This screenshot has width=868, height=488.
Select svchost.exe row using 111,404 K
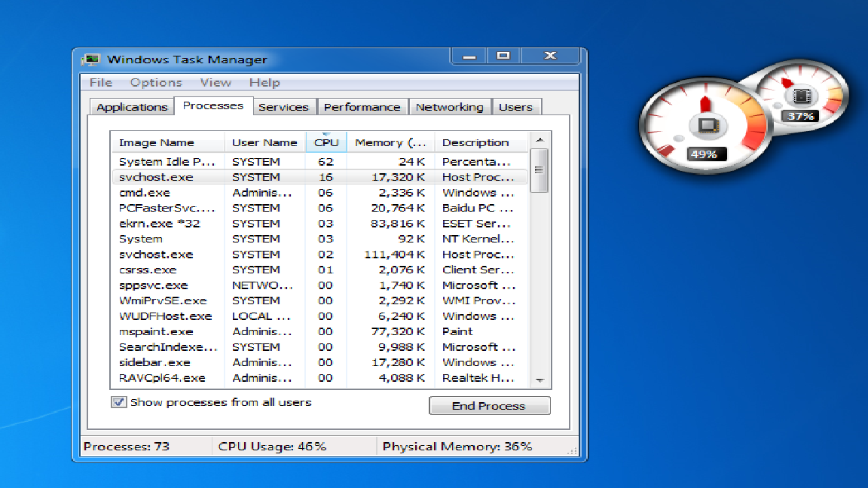pos(319,255)
